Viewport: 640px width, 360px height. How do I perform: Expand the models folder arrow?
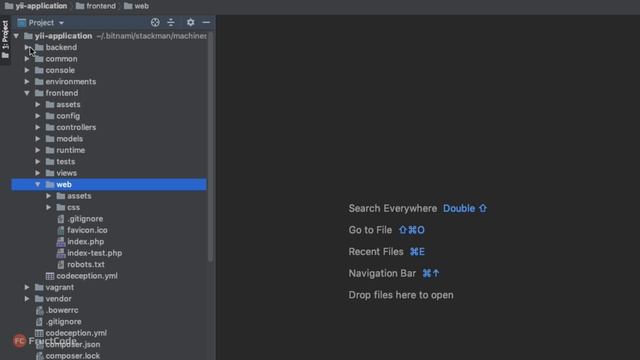(x=38, y=139)
